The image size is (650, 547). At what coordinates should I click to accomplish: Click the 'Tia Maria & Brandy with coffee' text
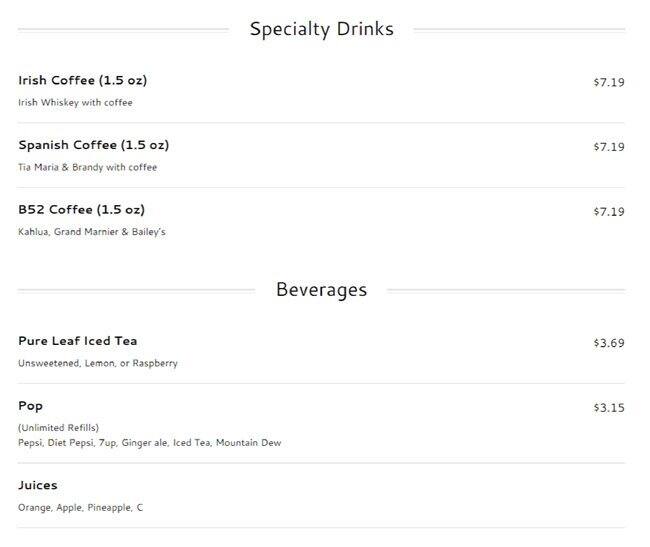click(87, 167)
